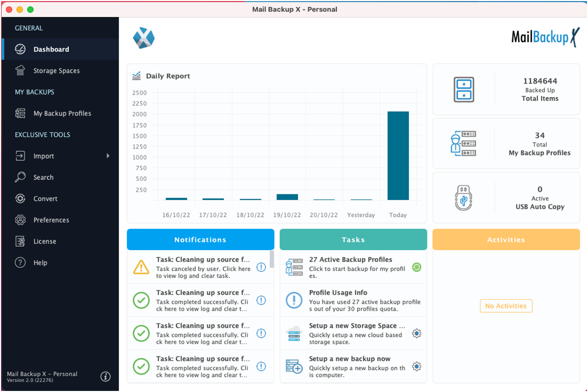Screen dimensions: 588x392
Task: Click the Search magnifier icon
Action: (20, 177)
